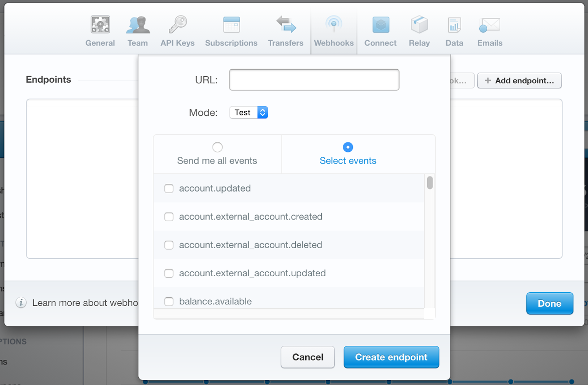Open the Emails envelope icon
The width and height of the screenshot is (588, 385).
(490, 25)
